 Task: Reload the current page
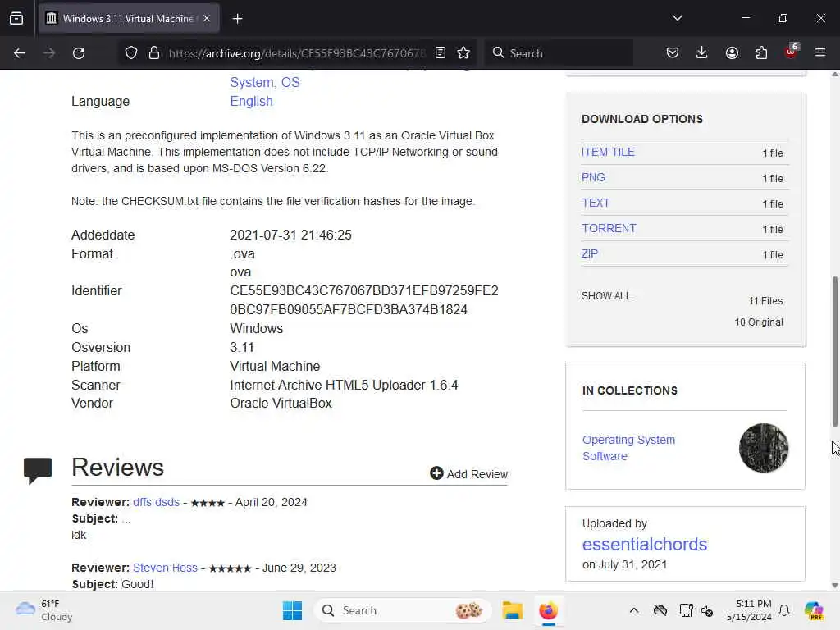[79, 53]
